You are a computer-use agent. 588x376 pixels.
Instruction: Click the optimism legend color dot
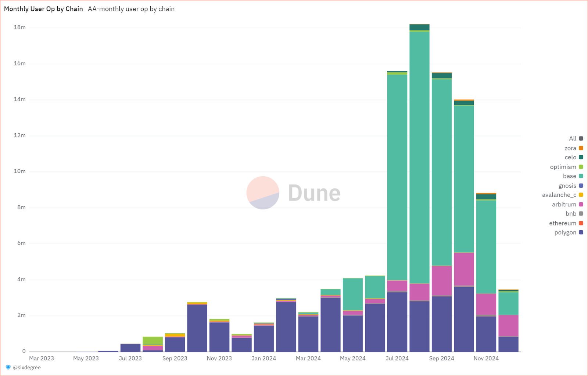point(581,167)
